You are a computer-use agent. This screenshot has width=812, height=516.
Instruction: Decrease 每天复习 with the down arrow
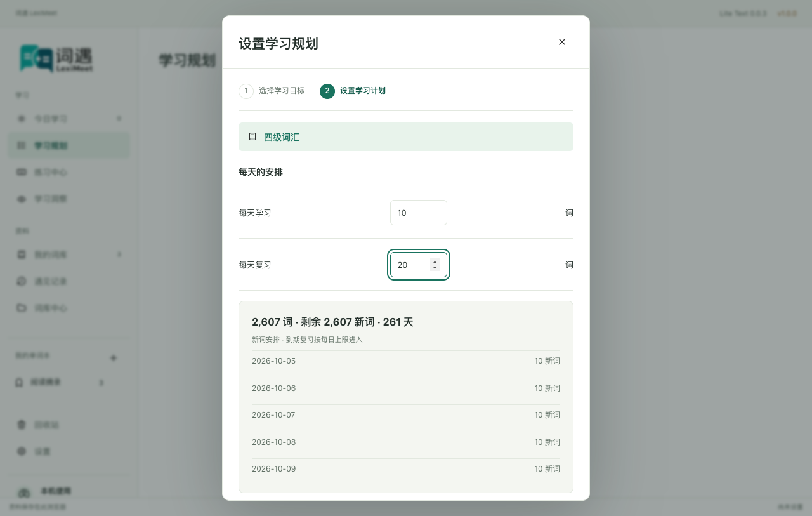tap(435, 268)
